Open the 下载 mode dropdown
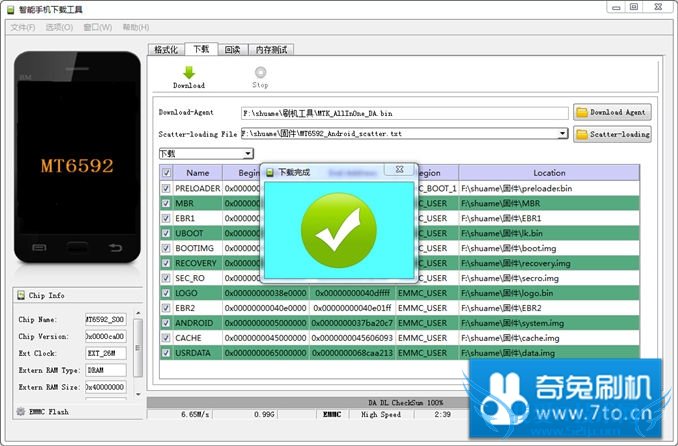678x446 pixels. tap(248, 154)
